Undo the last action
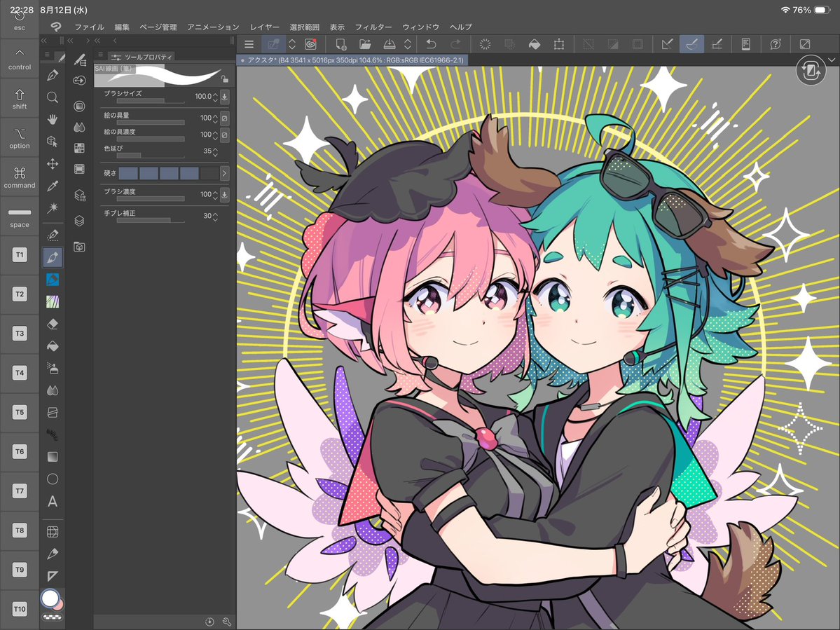Screen dimensions: 840x630 tap(432, 44)
